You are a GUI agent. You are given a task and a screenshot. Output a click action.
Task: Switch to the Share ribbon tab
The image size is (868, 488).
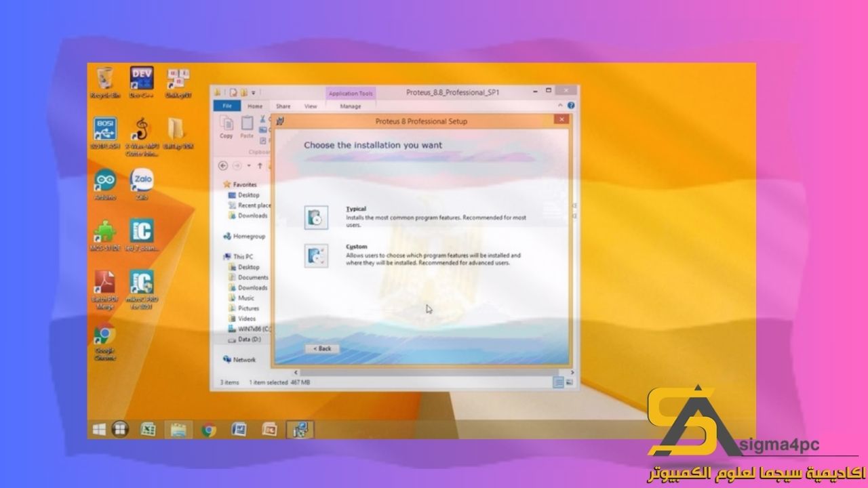[283, 106]
